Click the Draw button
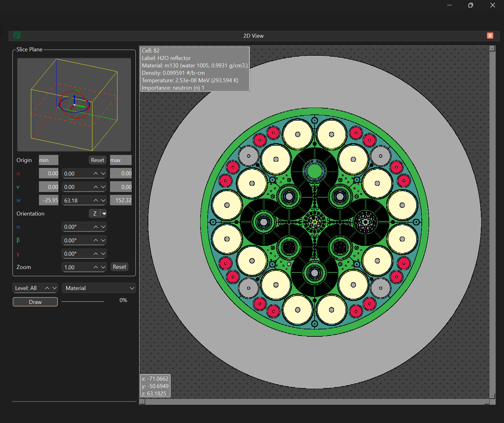Screen dimensions: 504x423 coord(35,302)
